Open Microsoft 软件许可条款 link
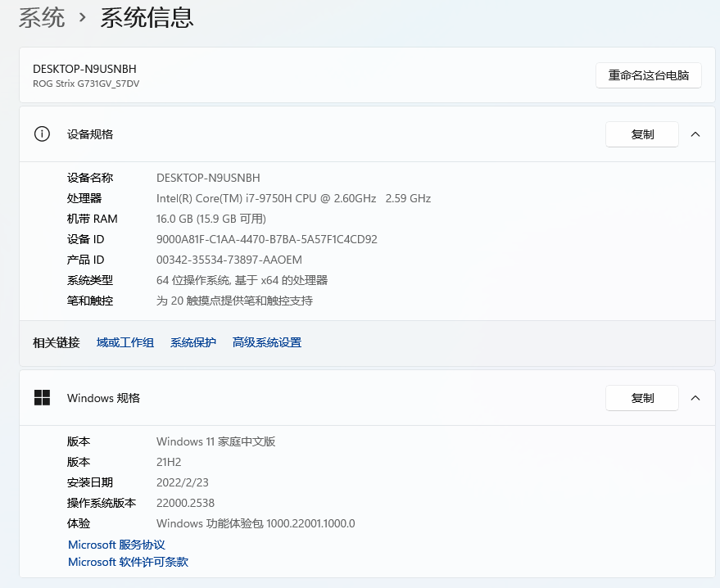 [x=128, y=562]
